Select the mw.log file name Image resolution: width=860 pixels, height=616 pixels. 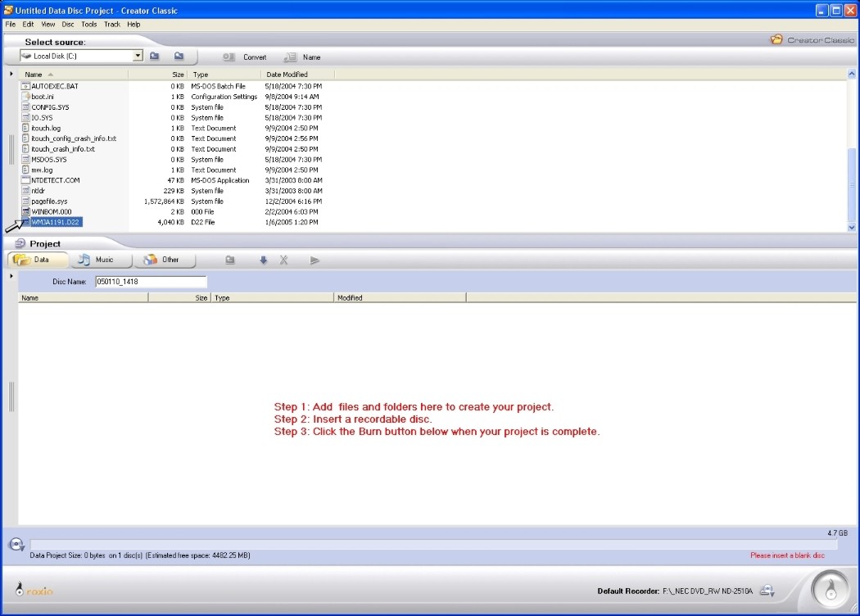tap(42, 170)
